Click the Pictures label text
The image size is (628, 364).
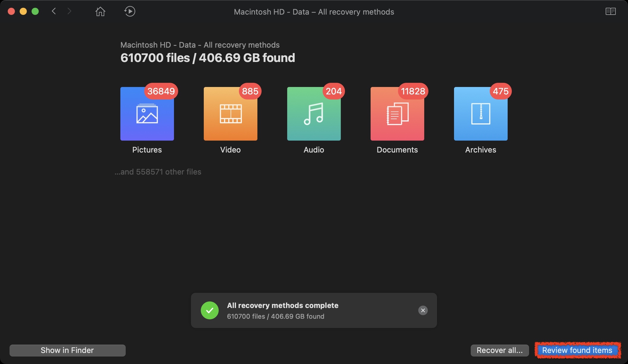point(147,150)
